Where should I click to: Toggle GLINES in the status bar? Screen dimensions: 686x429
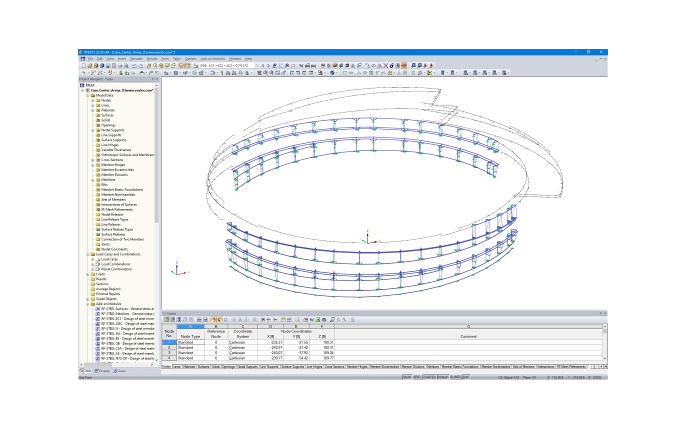pyautogui.click(x=455, y=377)
